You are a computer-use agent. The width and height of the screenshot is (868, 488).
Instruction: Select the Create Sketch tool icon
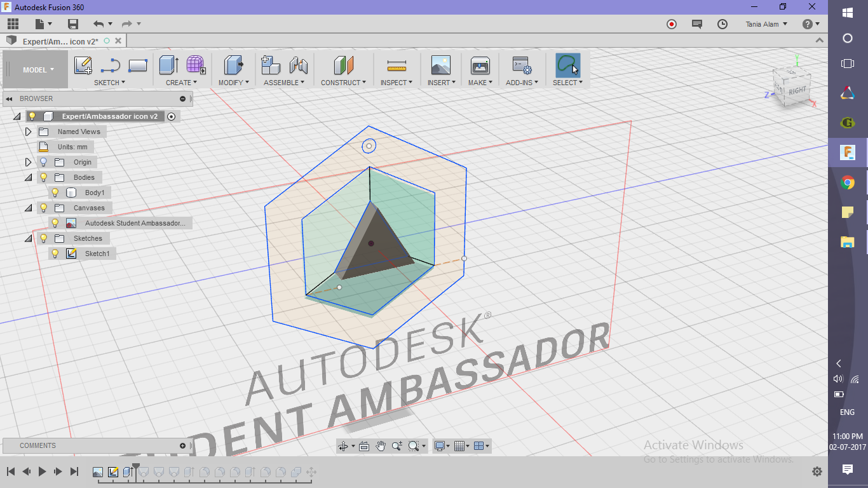coord(83,65)
